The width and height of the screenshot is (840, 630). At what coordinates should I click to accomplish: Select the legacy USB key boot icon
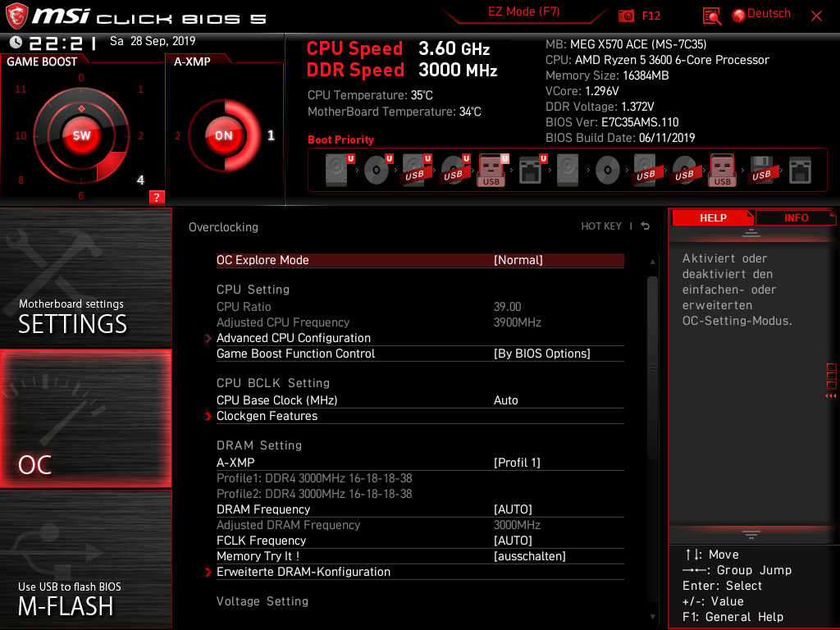(x=723, y=171)
